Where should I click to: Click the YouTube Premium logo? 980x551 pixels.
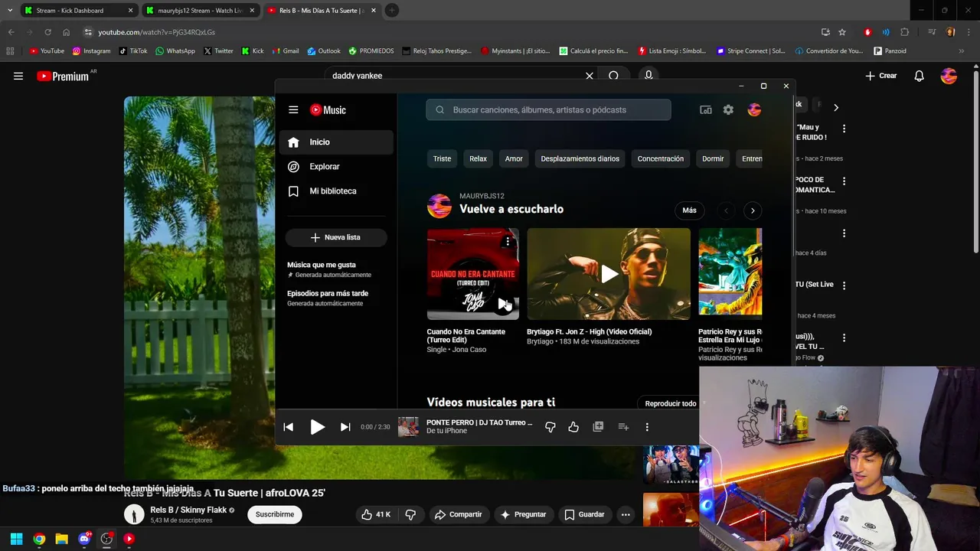click(63, 76)
